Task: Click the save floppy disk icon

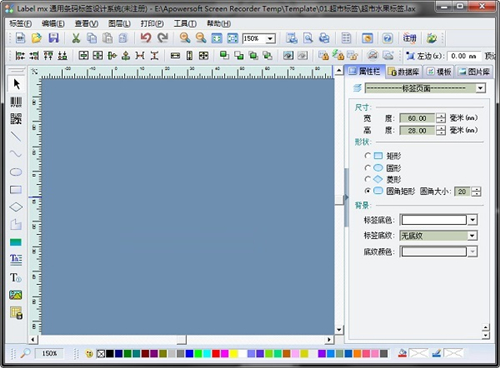Action: [53, 38]
